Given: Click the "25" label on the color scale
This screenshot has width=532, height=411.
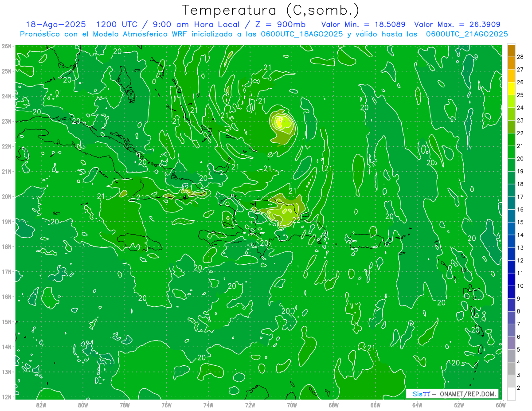Looking at the screenshot, I should (x=520, y=95).
